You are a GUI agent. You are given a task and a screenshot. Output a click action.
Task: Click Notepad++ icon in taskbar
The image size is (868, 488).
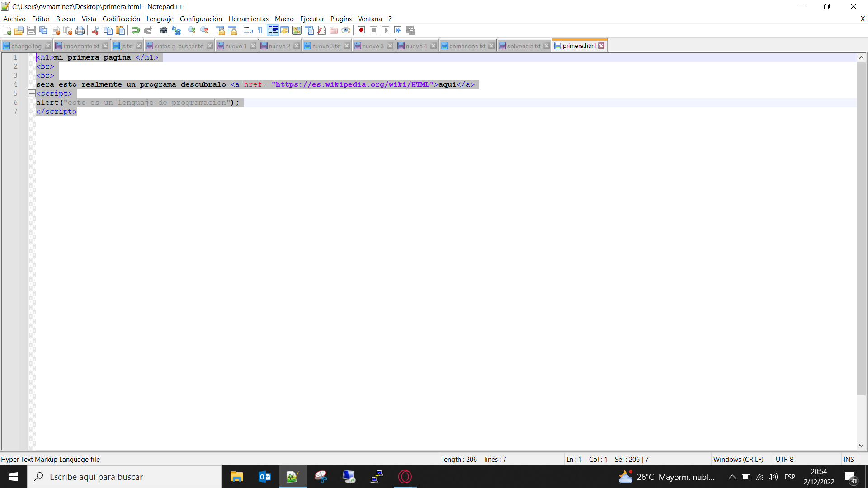pyautogui.click(x=292, y=477)
